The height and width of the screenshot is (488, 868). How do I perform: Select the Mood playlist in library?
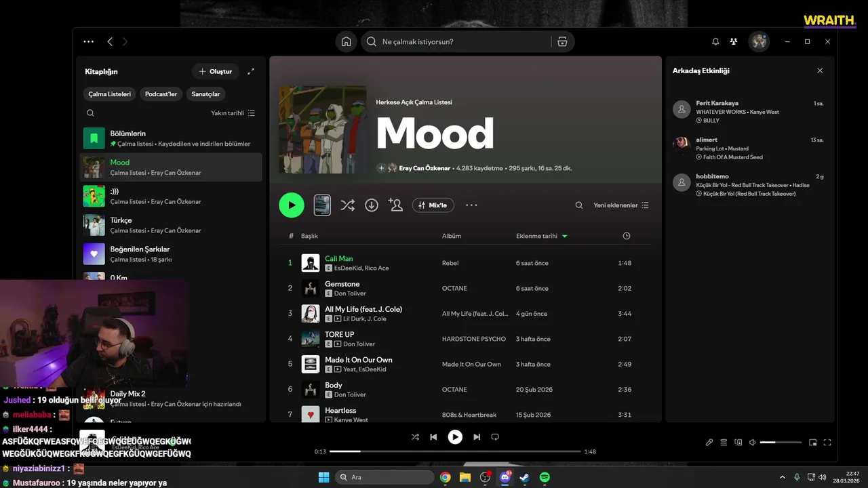pyautogui.click(x=171, y=167)
